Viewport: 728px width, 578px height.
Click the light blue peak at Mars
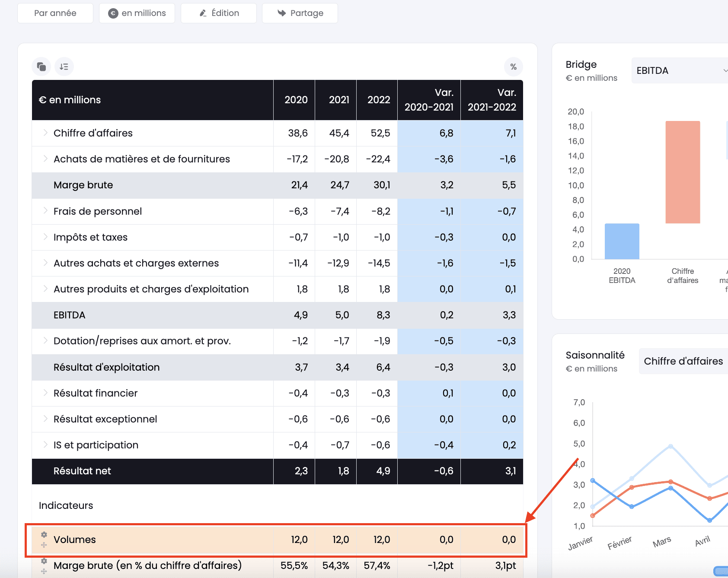point(671,446)
